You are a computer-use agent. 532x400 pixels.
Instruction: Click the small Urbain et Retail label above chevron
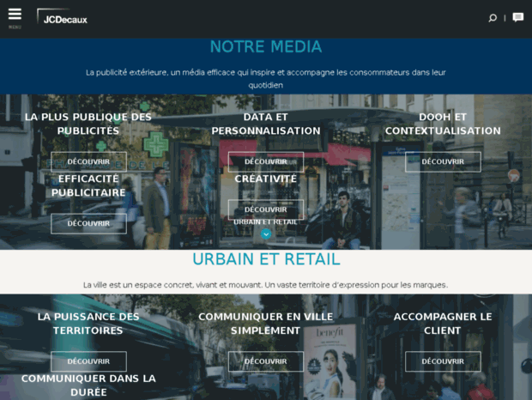click(266, 222)
